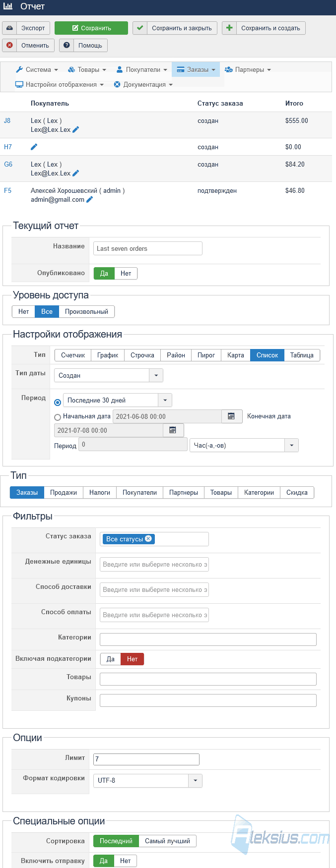The image size is (336, 868).
Task: Select the Начальная дата radio button
Action: pyautogui.click(x=58, y=417)
